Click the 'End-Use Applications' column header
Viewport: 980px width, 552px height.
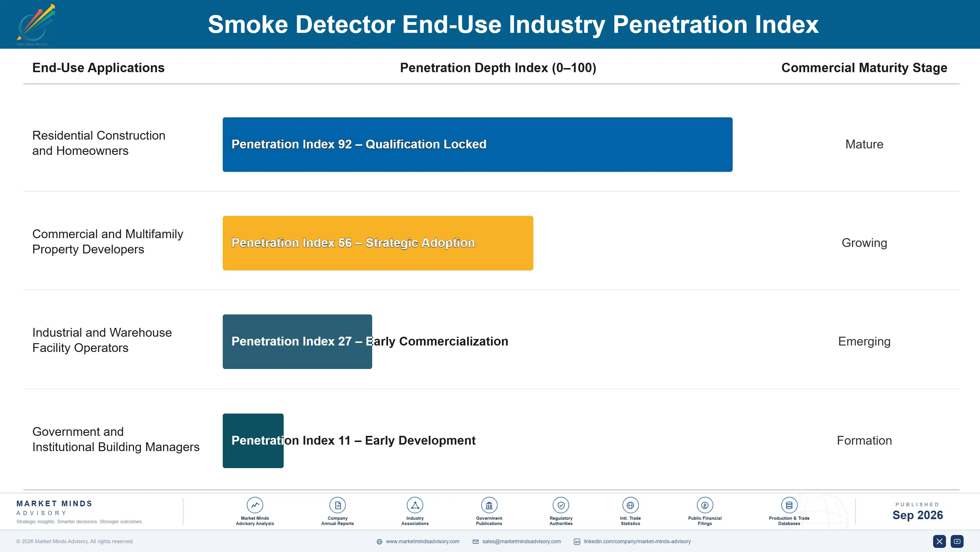click(98, 68)
